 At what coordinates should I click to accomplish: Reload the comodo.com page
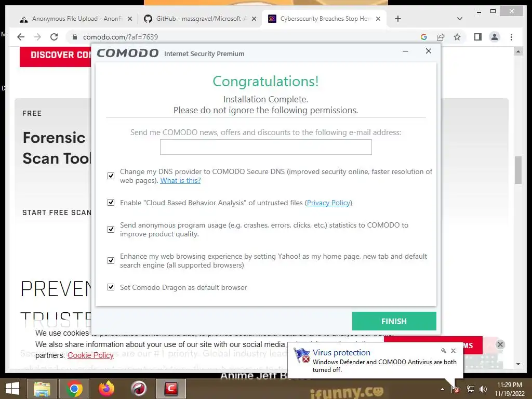54,37
